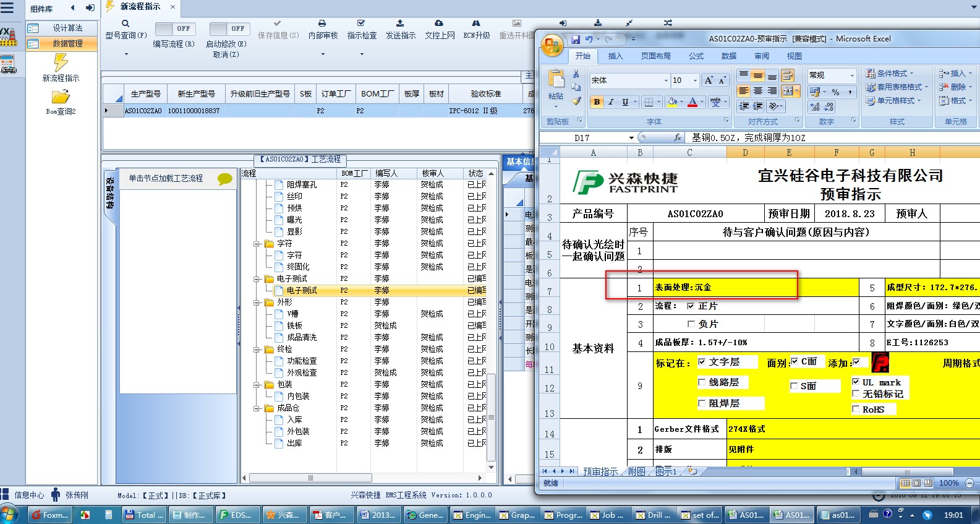
Task: Apply the red font color swatch
Action: click(x=692, y=102)
